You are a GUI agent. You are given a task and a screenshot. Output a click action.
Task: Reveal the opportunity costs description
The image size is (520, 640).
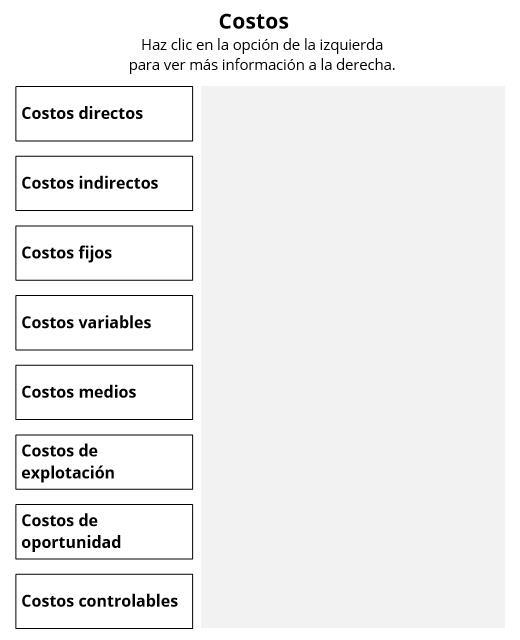coord(104,532)
